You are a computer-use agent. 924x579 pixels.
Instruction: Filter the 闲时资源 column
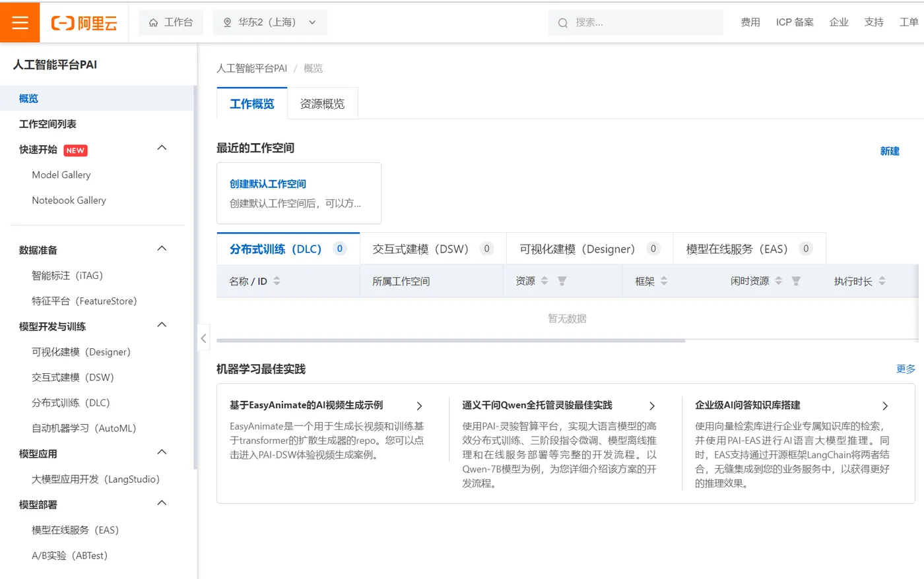(x=796, y=281)
